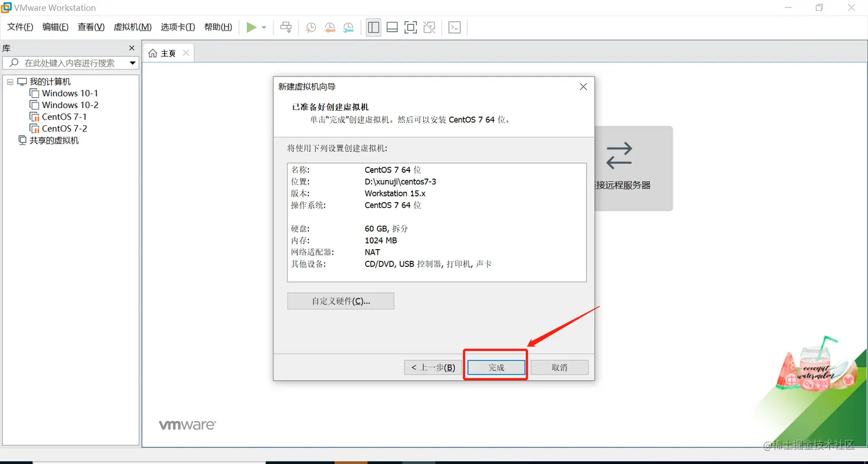Open the library search filter dropdown arrow
The height and width of the screenshot is (464, 868).
tap(133, 63)
